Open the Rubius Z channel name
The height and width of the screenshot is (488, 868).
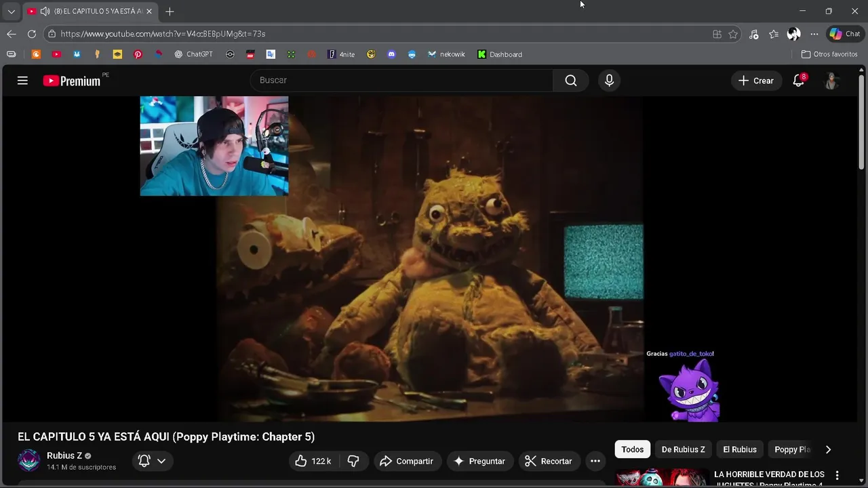coord(64,455)
